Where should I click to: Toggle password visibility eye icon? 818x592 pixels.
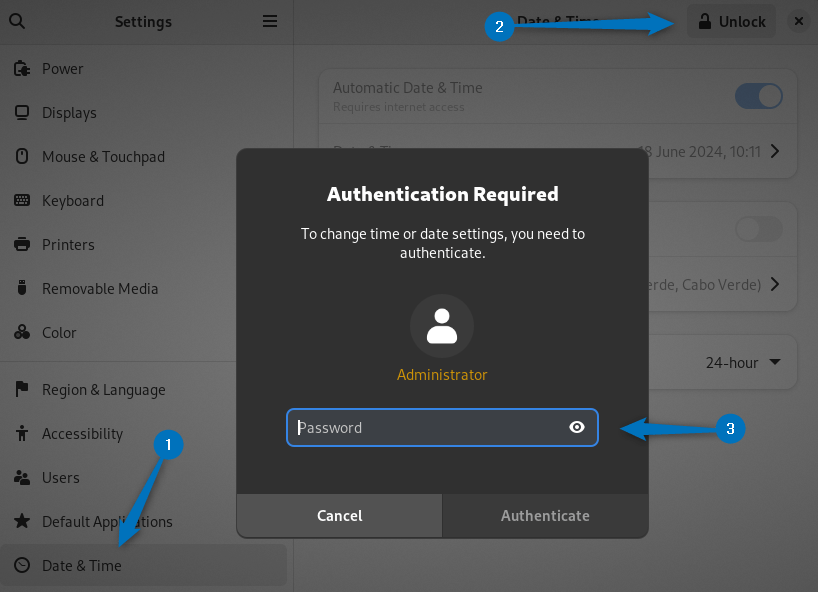[577, 427]
